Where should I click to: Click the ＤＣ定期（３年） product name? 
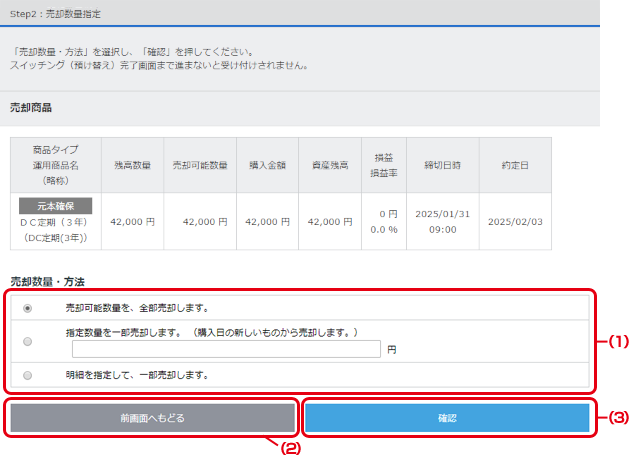[x=55, y=223]
